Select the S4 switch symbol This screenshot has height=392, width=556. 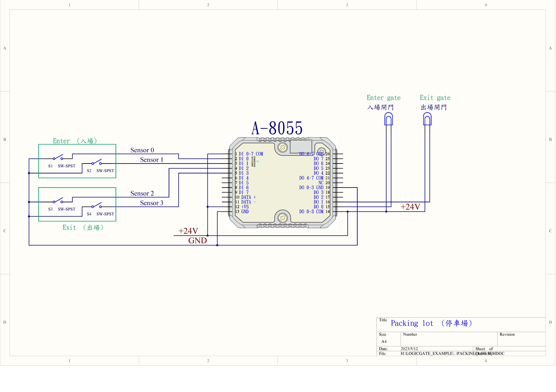[97, 205]
